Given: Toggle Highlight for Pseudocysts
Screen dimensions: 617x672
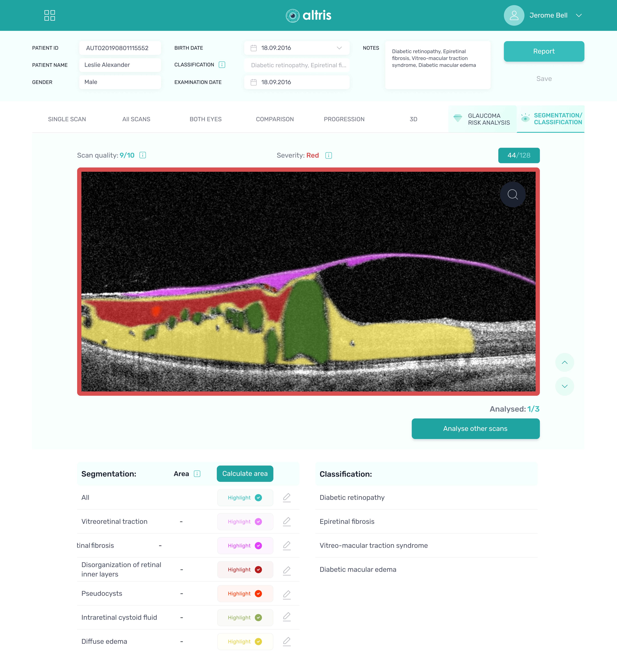Looking at the screenshot, I should coord(245,594).
